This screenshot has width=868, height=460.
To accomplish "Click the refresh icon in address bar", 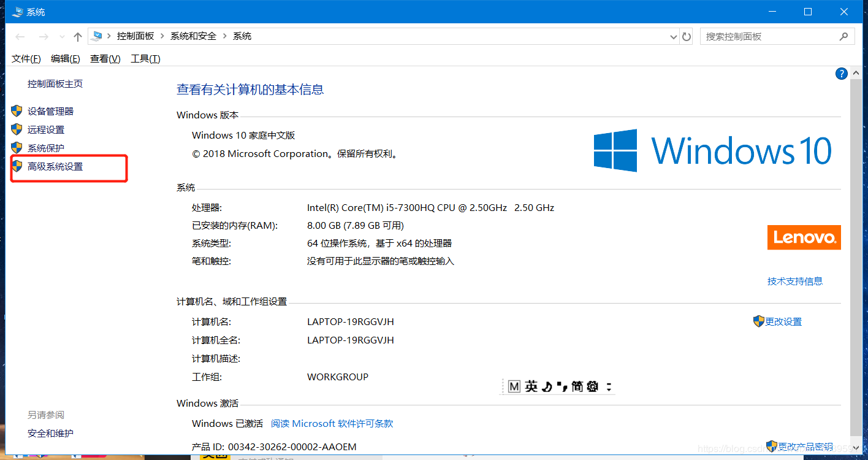I will tap(686, 36).
